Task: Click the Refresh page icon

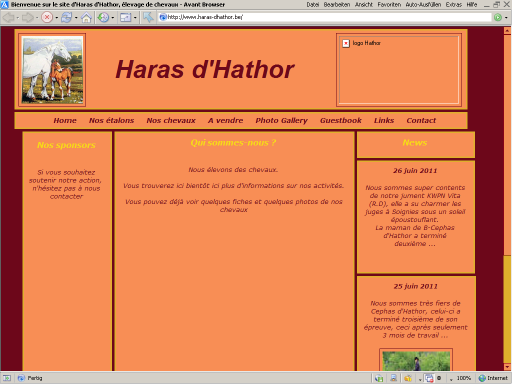Action: pyautogui.click(x=67, y=17)
